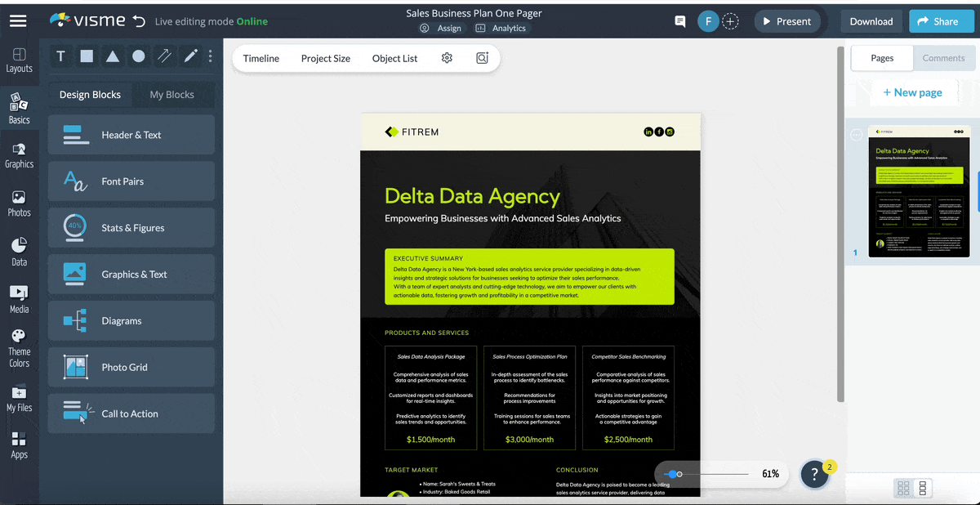Insert a circle shape
The width and height of the screenshot is (980, 505).
pyautogui.click(x=139, y=56)
